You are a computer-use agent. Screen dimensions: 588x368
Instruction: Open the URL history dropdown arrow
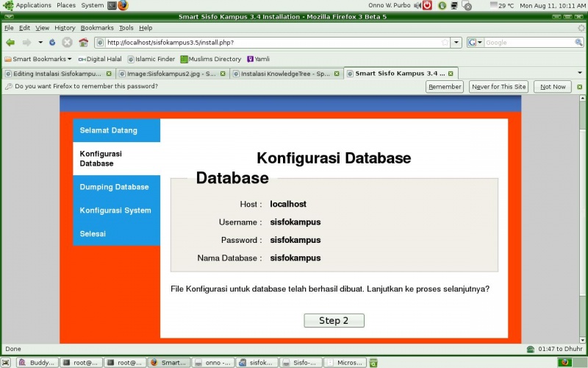[456, 43]
